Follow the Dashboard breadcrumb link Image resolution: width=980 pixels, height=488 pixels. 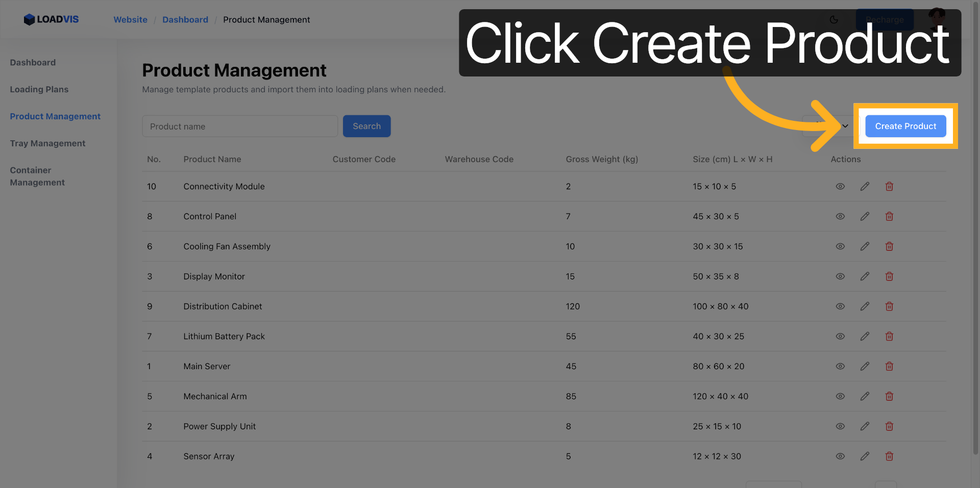[x=185, y=20]
